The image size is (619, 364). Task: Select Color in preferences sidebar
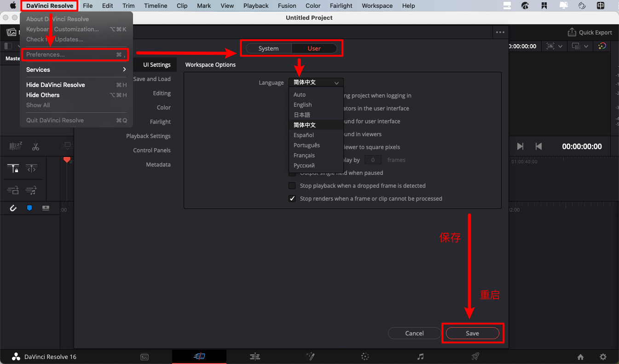tap(164, 108)
